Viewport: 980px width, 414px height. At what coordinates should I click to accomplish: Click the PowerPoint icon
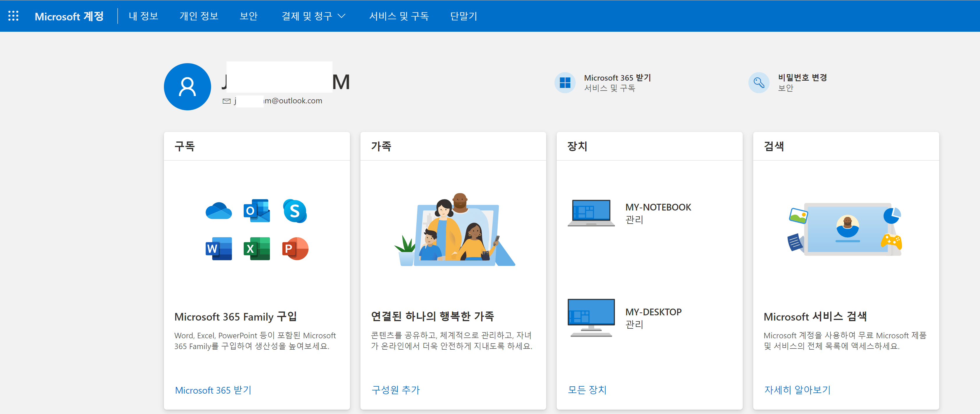click(x=295, y=249)
